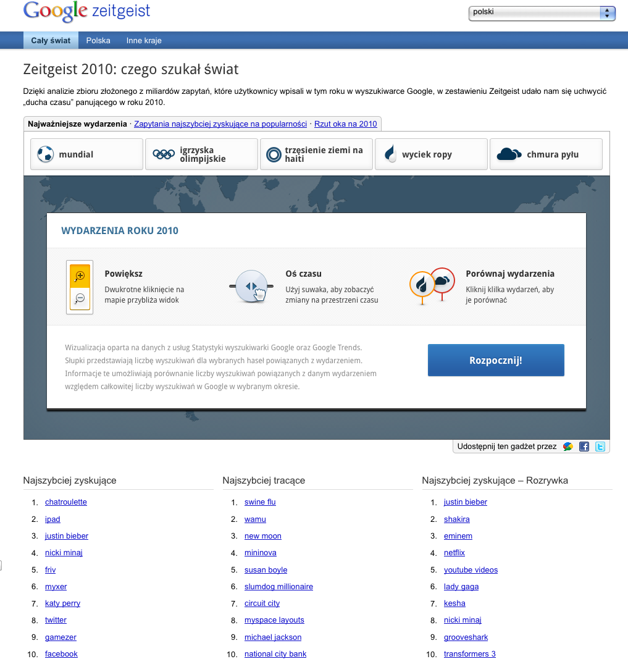Viewport: 628px width, 672px height.
Task: Click the Haiti earthquake circle icon
Action: click(274, 154)
